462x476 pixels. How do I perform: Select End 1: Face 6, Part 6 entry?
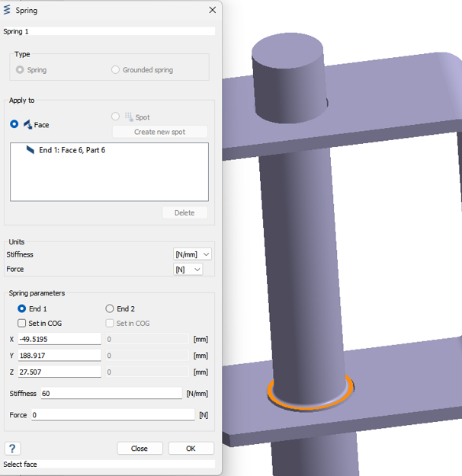[x=72, y=151]
